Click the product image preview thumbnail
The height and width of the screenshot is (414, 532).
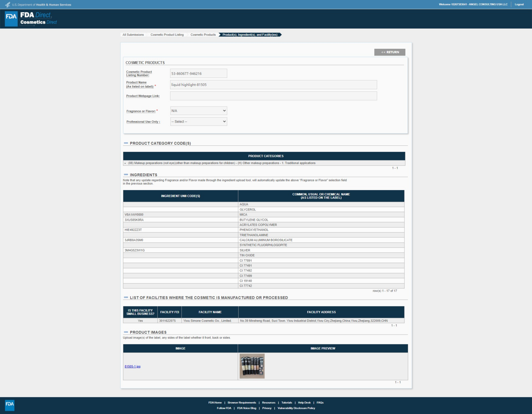coord(252,366)
